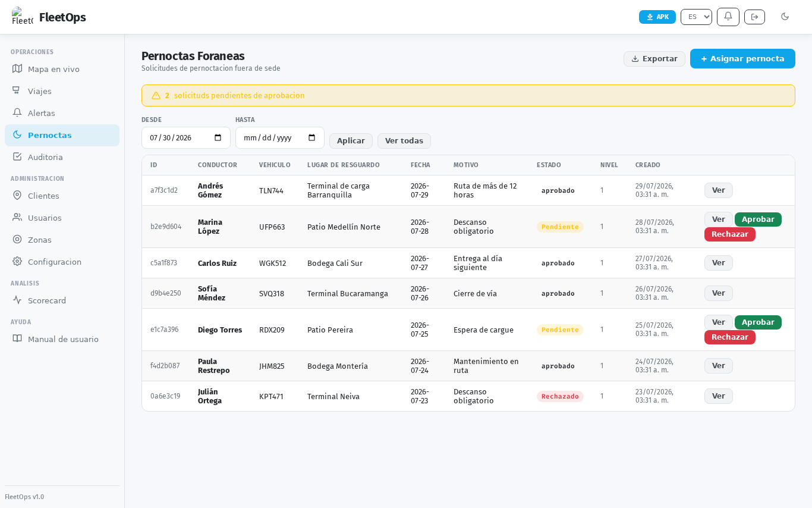
Task: Select the Auditoria checklist icon in sidebar
Action: [17, 156]
